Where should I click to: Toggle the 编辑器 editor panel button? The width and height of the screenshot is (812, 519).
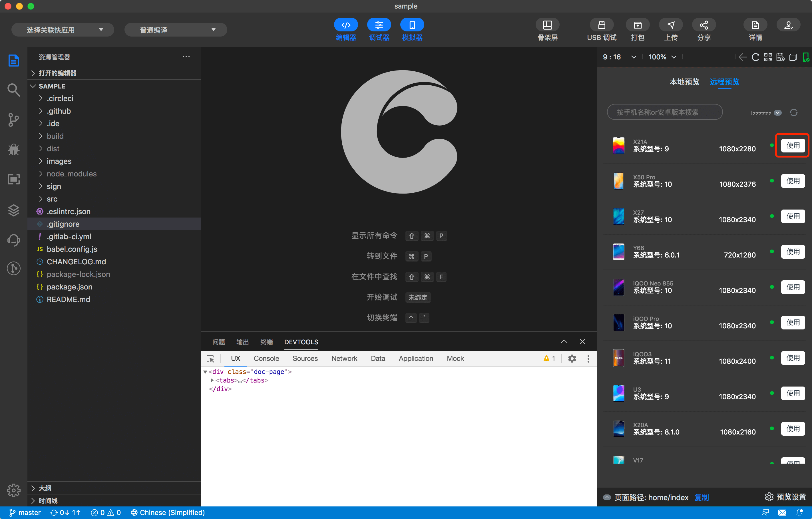pyautogui.click(x=346, y=25)
